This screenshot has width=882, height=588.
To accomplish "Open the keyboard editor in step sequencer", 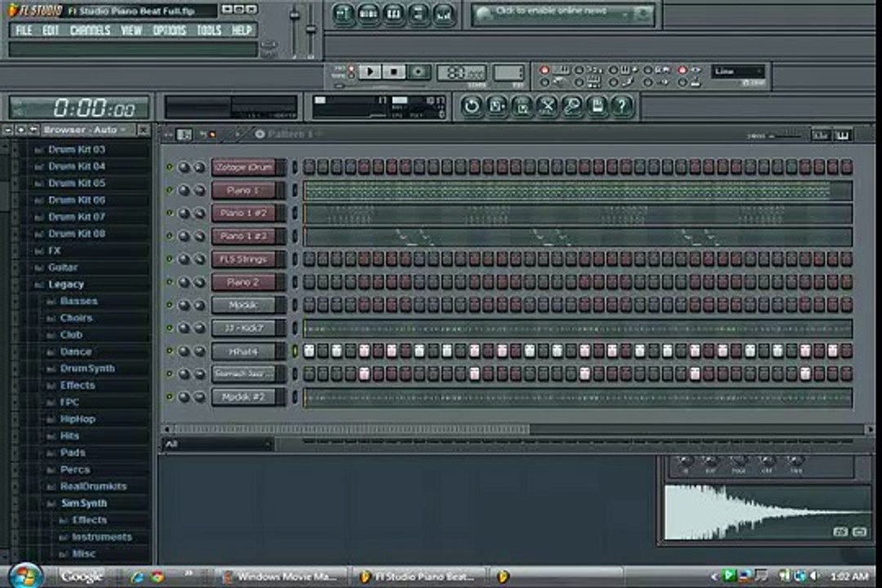I will (842, 135).
